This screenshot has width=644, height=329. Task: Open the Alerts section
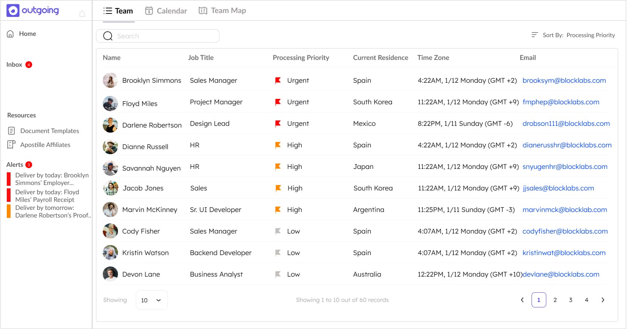click(15, 165)
